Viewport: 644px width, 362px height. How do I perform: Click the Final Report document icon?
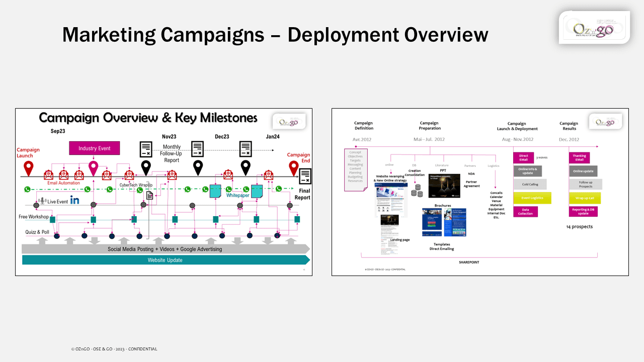305,176
